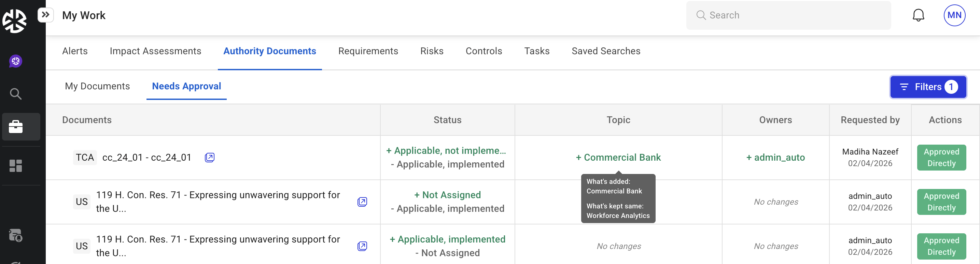
Task: Click the Documents column header
Action: click(x=87, y=120)
